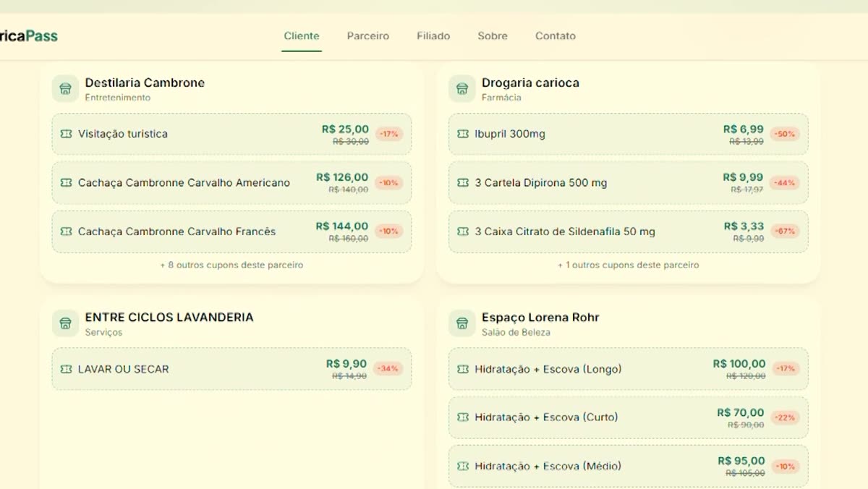The width and height of the screenshot is (868, 489).
Task: Select the Cliente tab
Action: click(302, 36)
